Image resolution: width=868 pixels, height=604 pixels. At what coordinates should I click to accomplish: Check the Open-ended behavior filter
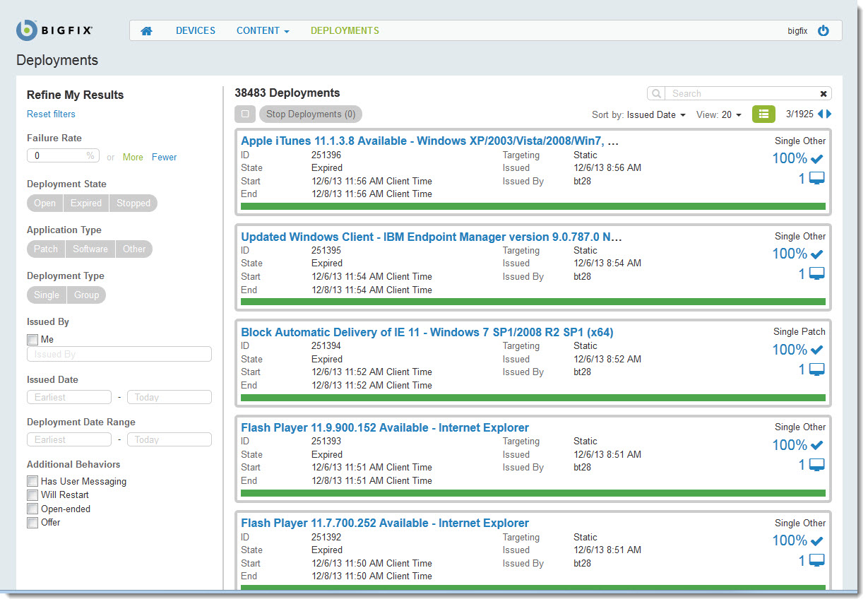tap(32, 509)
